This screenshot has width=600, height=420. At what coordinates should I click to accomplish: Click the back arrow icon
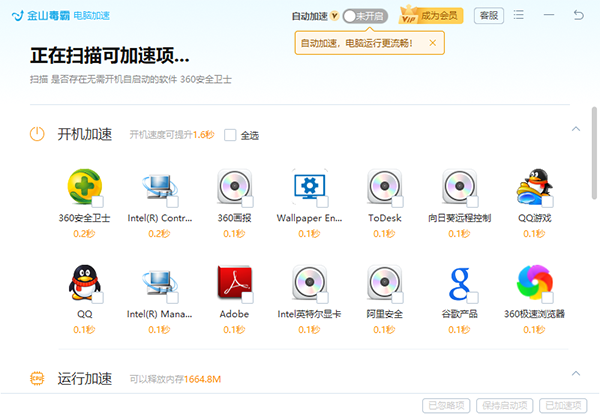(x=579, y=15)
